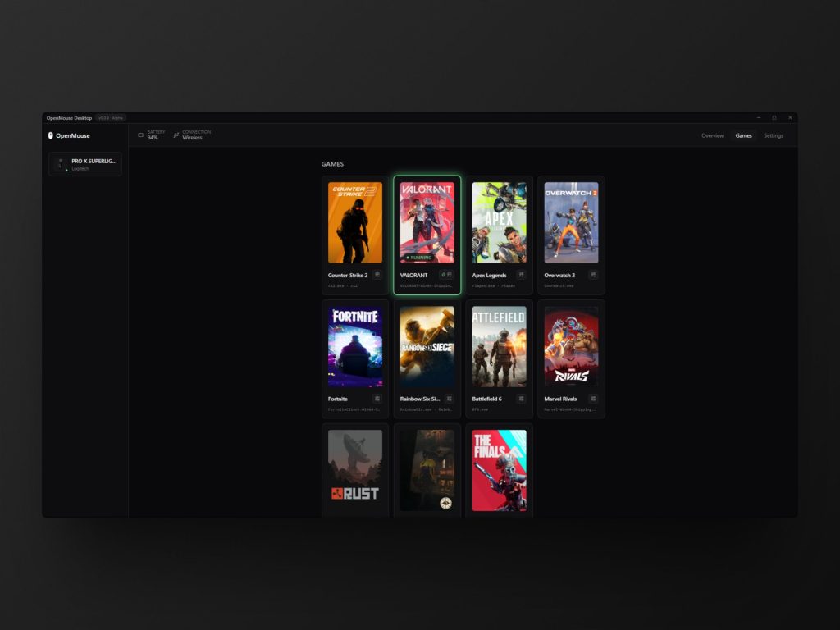
Task: Select the VALORANT cover art
Action: coord(427,222)
